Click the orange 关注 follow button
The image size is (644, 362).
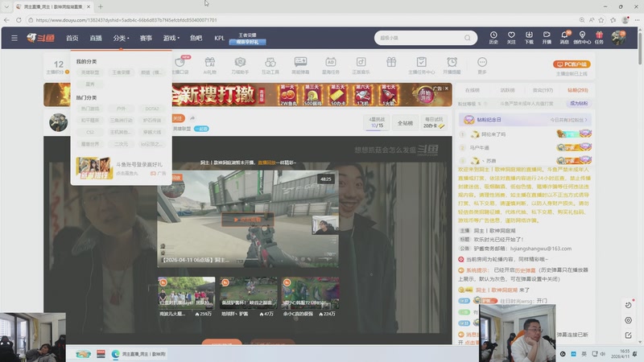tap(178, 118)
